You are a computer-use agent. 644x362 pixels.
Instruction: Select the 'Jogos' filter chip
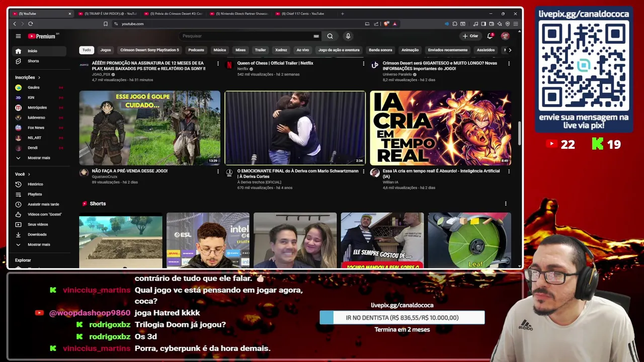(106, 50)
